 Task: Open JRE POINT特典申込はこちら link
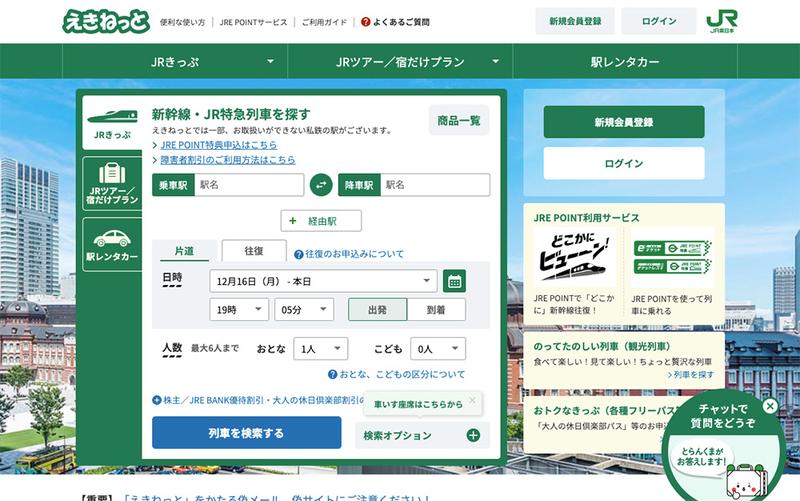(219, 145)
